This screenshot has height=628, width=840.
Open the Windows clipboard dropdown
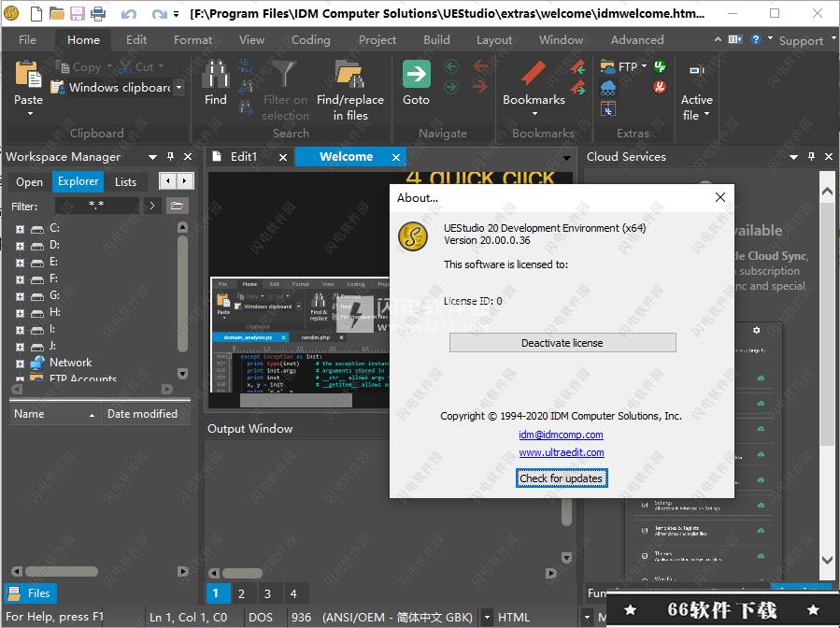click(x=178, y=87)
